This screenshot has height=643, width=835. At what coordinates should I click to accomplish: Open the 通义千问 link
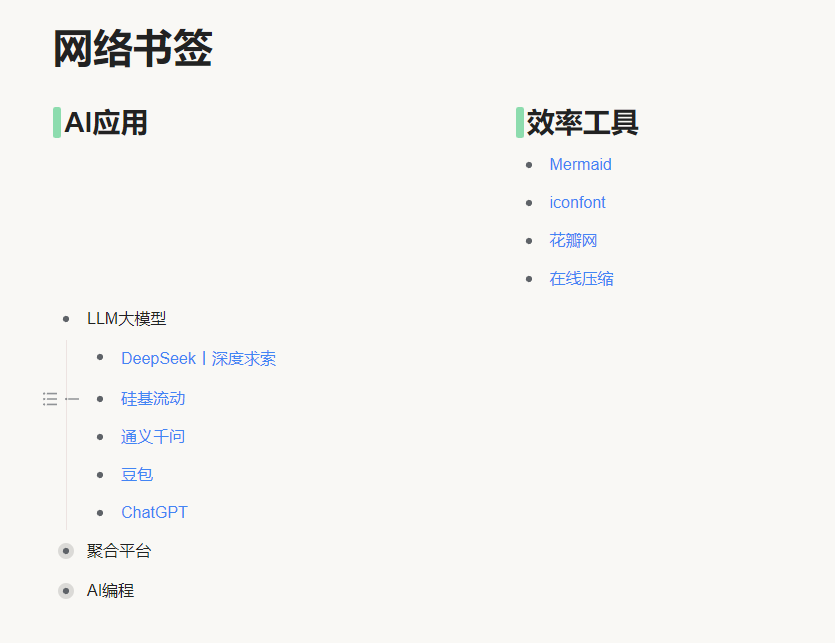153,437
